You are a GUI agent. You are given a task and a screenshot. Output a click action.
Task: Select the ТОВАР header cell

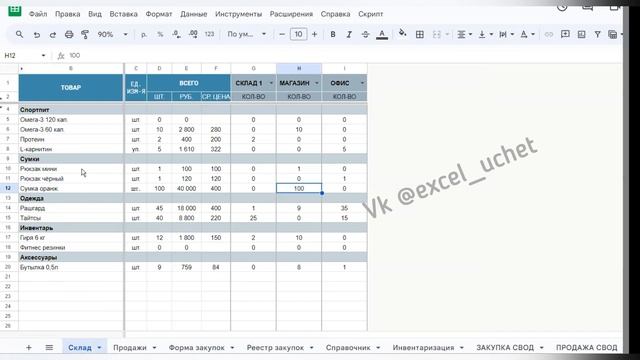[x=71, y=88]
